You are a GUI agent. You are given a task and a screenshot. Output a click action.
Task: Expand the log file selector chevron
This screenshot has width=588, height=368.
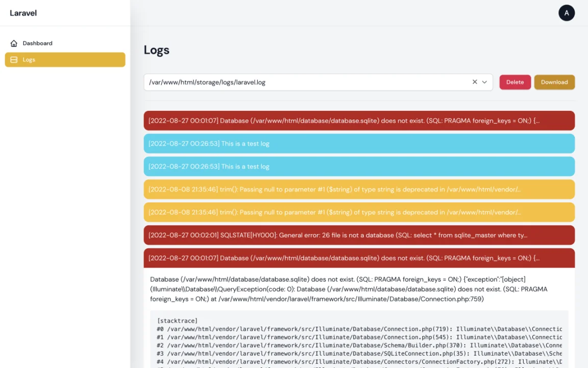(x=484, y=82)
